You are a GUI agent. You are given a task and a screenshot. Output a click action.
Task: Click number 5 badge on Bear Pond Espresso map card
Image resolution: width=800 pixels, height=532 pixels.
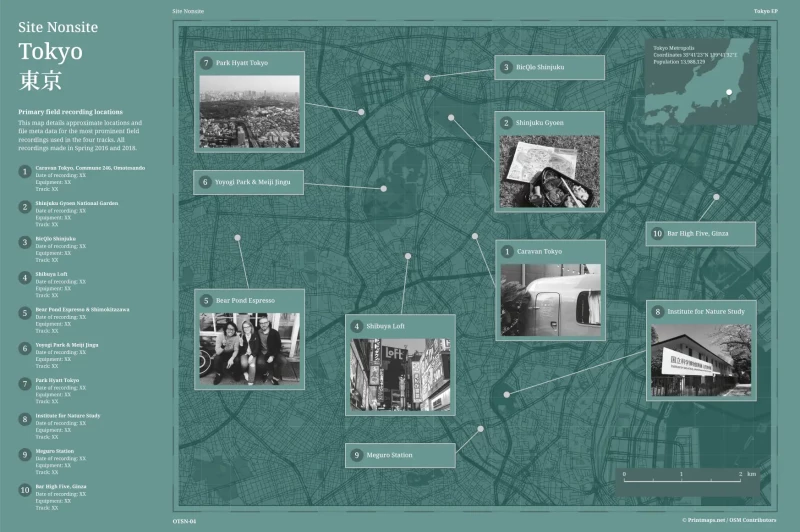[x=206, y=300]
